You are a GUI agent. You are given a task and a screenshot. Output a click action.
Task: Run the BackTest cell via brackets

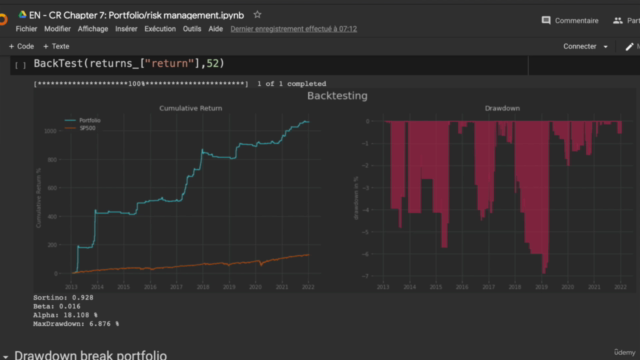click(20, 65)
